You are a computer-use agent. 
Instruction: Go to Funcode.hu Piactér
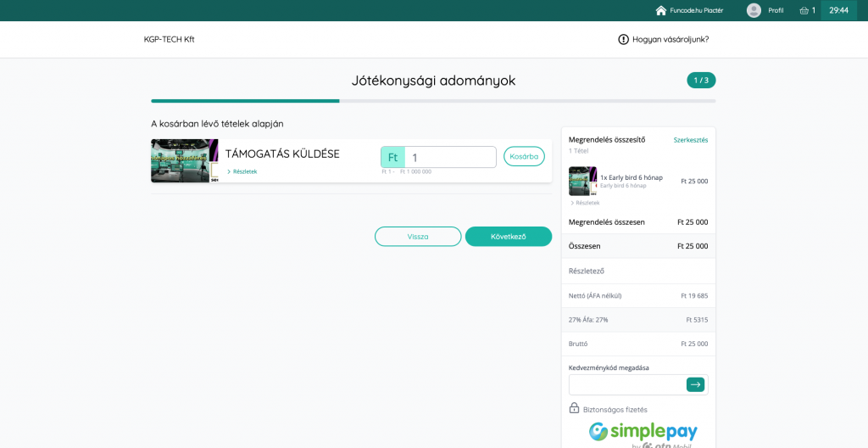(696, 10)
